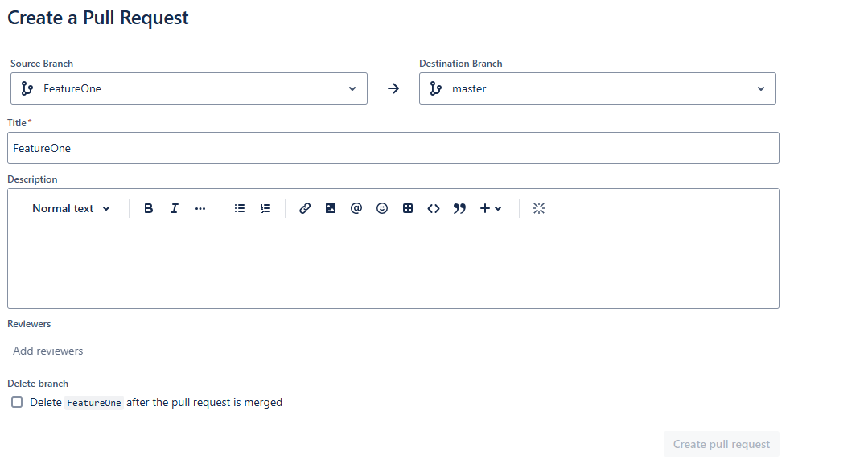Insert a numbered list
Viewport: 868px width, 464px height.
265,208
